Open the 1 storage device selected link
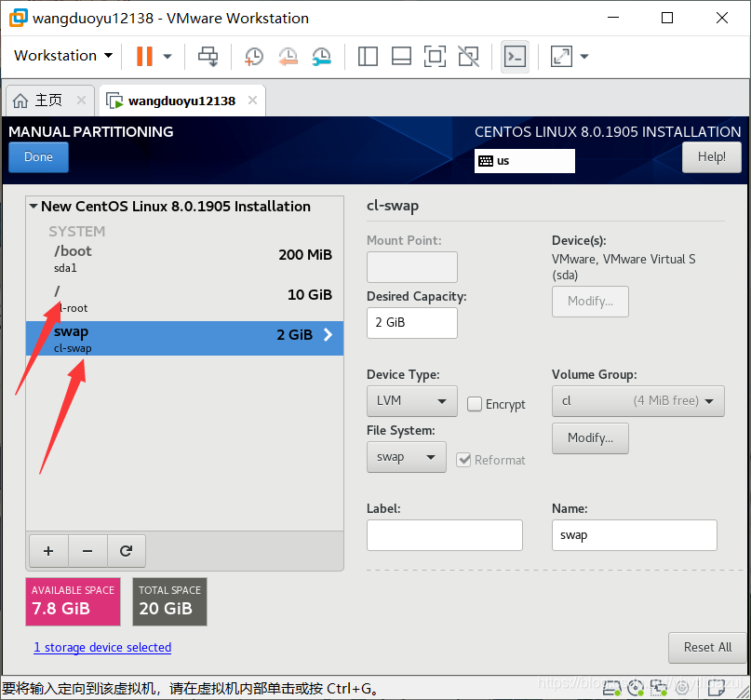Image resolution: width=751 pixels, height=700 pixels. 102,647
